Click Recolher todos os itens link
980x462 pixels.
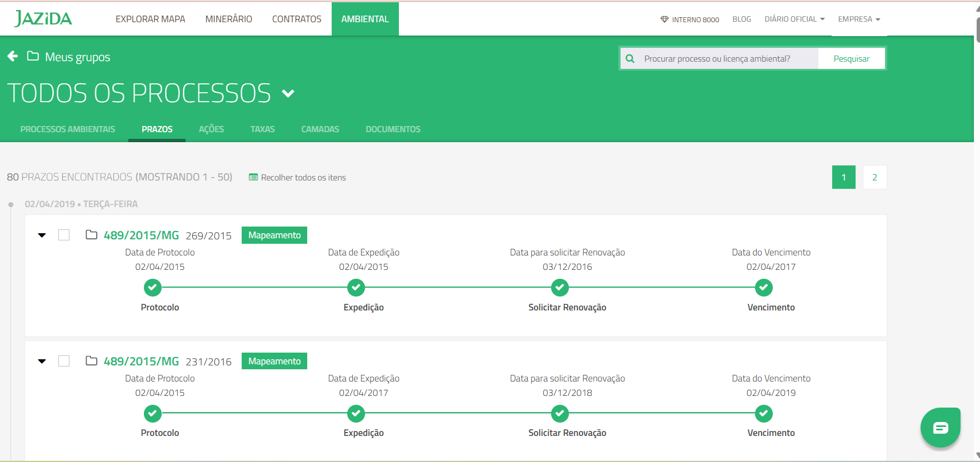(x=298, y=178)
